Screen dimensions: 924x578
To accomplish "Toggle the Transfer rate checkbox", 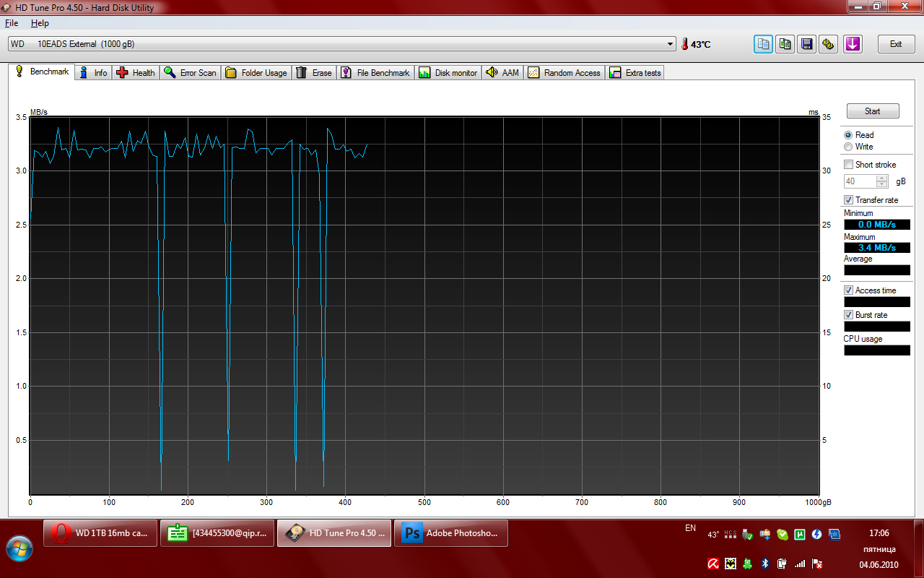I will 849,200.
